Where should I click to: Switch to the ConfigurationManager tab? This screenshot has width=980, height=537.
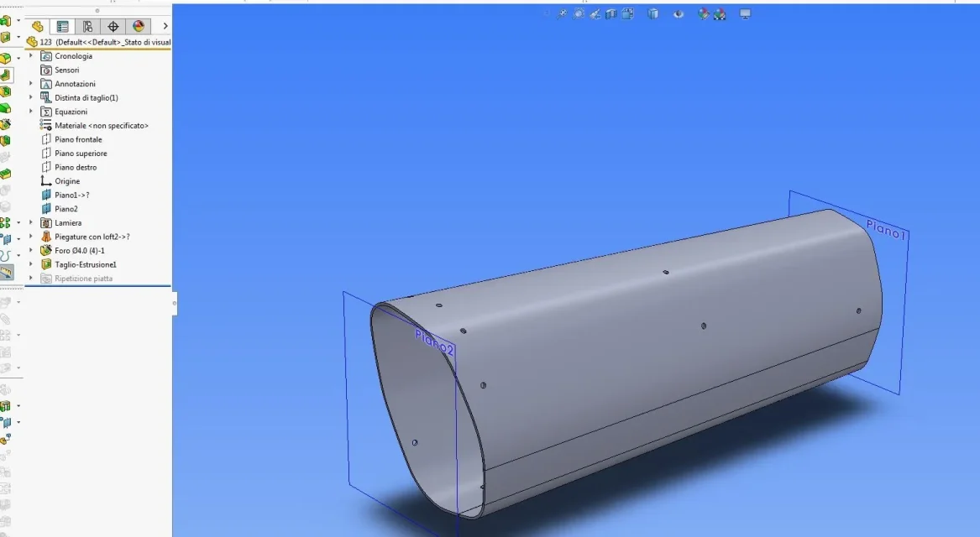click(x=87, y=26)
